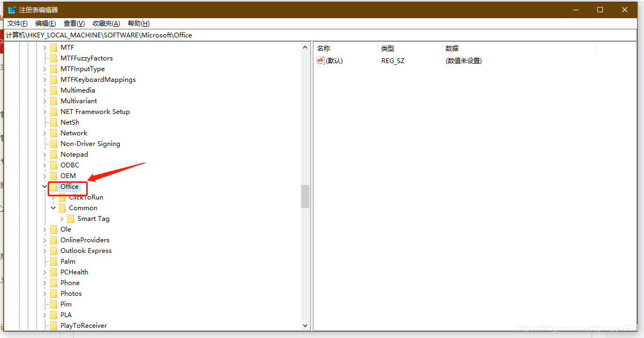Expand the NET Framework Setup key
The height and width of the screenshot is (338, 644).
(45, 112)
